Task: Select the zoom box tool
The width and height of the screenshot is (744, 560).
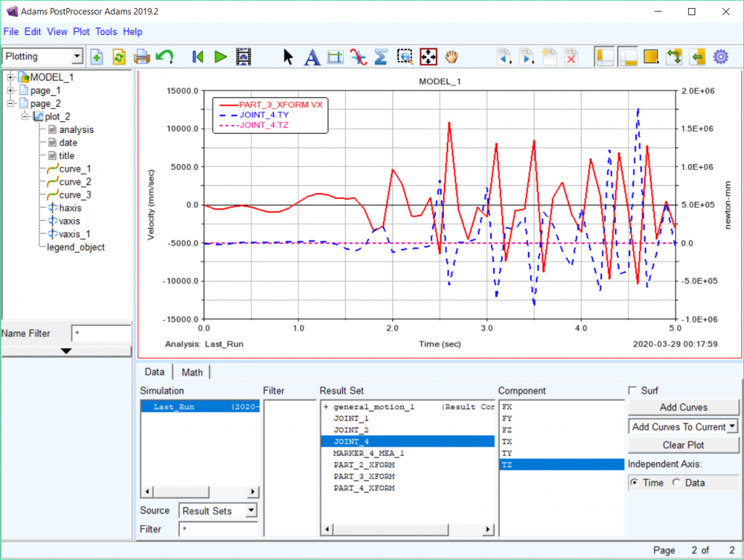Action: click(405, 57)
